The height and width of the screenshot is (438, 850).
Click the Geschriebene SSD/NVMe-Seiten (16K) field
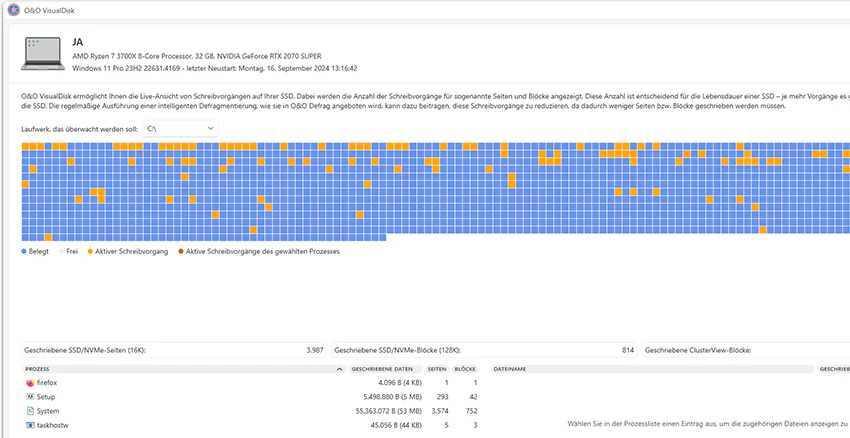coord(174,350)
